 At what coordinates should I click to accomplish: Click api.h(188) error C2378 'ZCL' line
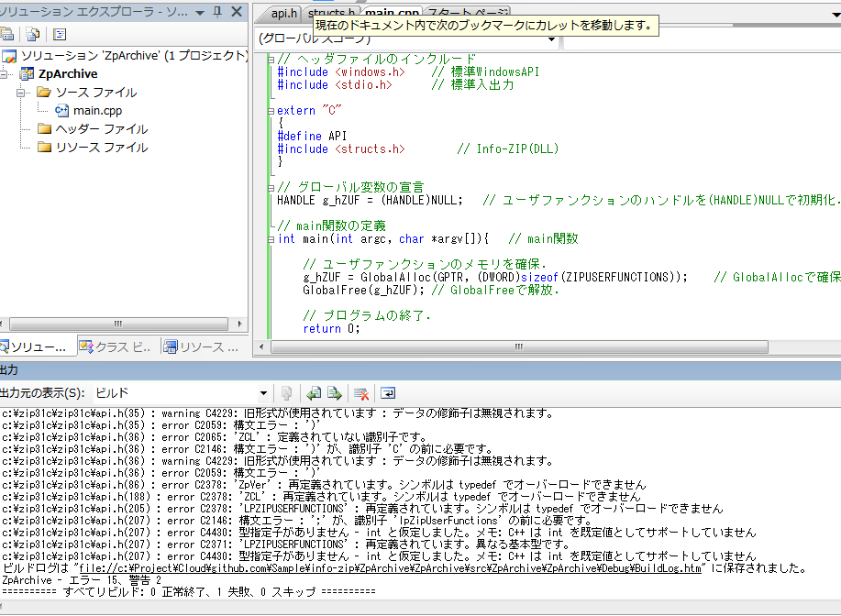[321, 497]
